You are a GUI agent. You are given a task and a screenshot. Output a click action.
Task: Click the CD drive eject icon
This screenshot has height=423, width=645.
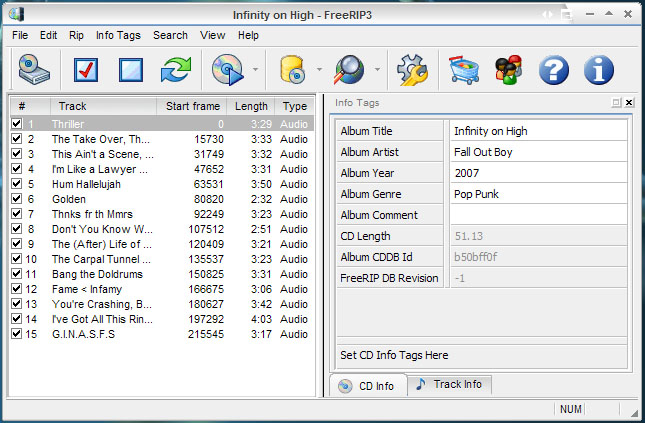[x=34, y=70]
